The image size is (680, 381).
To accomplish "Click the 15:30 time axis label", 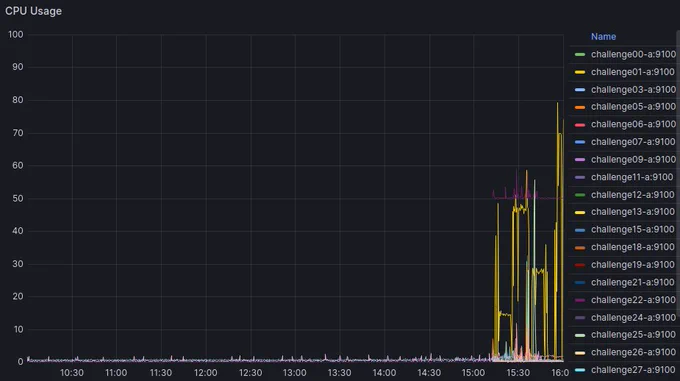I will click(x=518, y=373).
